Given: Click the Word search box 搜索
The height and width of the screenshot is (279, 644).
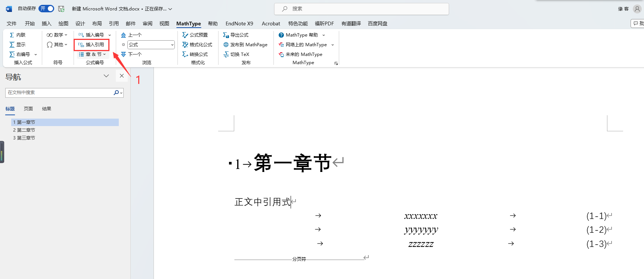Looking at the screenshot, I should (362, 9).
